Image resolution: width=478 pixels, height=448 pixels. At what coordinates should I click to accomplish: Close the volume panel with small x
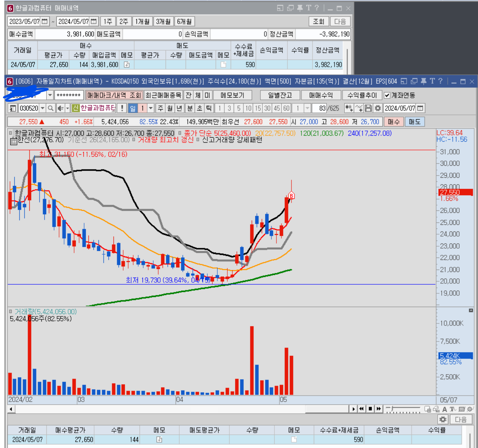pos(471,310)
